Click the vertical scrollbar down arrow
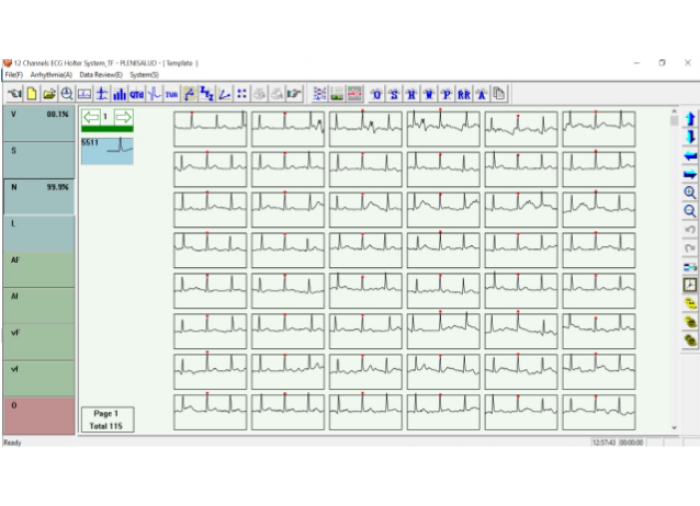Screen dimensions: 700x506 tap(674, 427)
